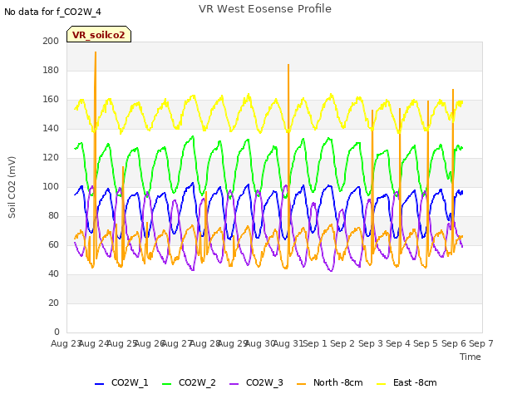Click the 20 y-axis tick label
The height and width of the screenshot is (399, 532).
pyautogui.click(x=53, y=303)
